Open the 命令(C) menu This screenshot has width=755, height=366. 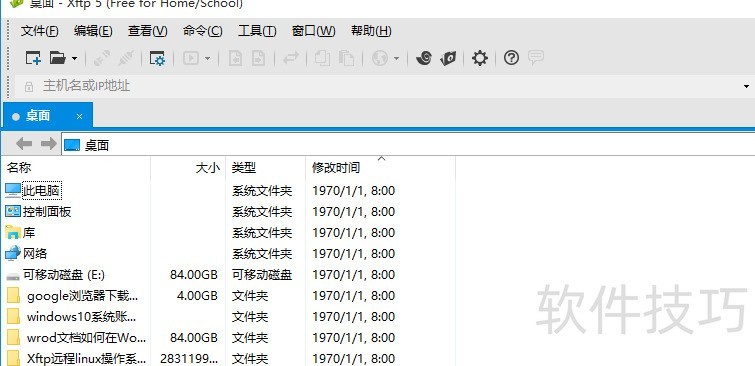202,31
